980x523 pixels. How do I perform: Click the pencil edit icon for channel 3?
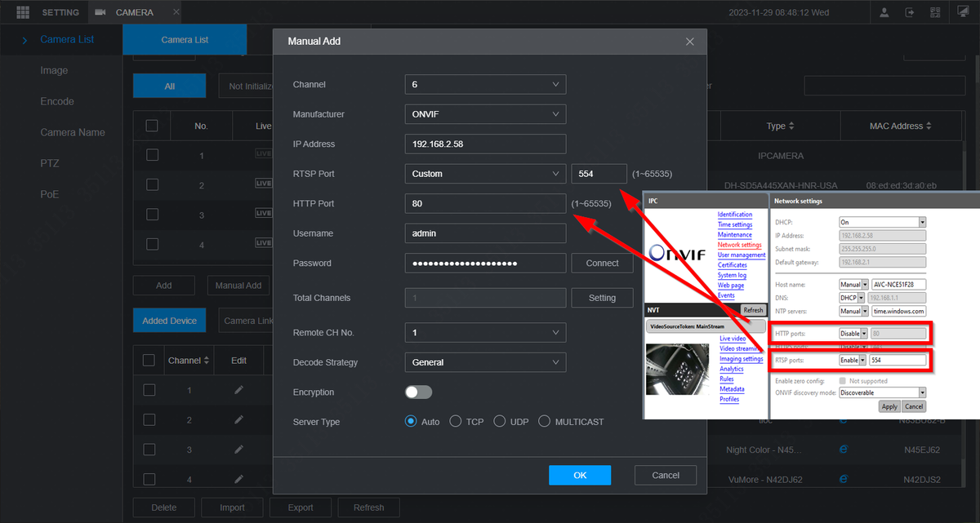tap(238, 450)
